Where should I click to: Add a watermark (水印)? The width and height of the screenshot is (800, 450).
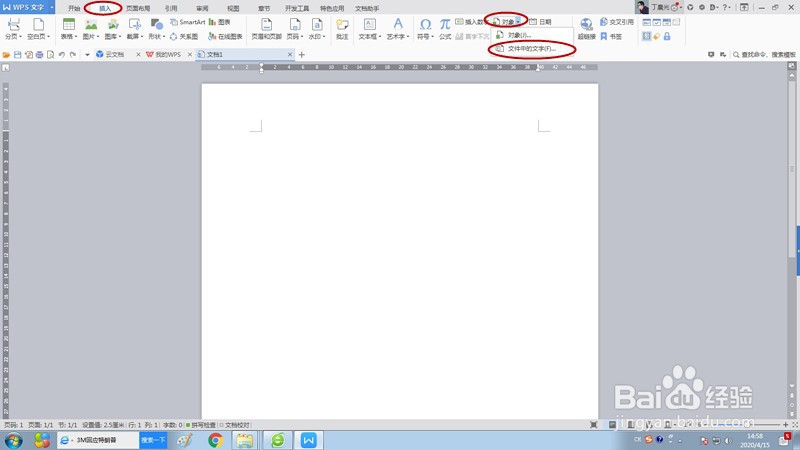click(x=316, y=29)
